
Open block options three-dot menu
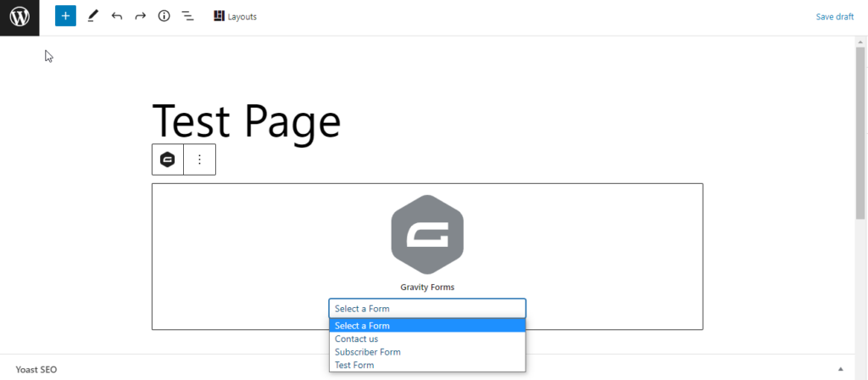coord(200,159)
